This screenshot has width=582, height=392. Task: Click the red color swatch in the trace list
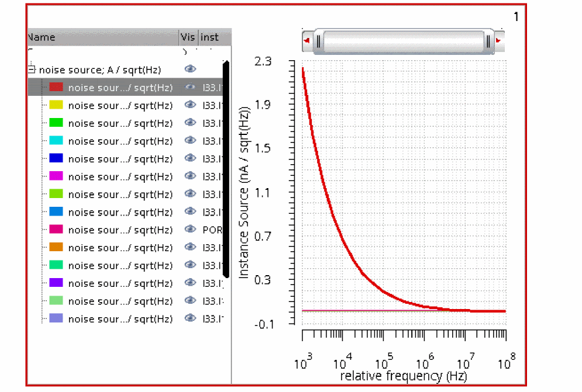(x=56, y=87)
